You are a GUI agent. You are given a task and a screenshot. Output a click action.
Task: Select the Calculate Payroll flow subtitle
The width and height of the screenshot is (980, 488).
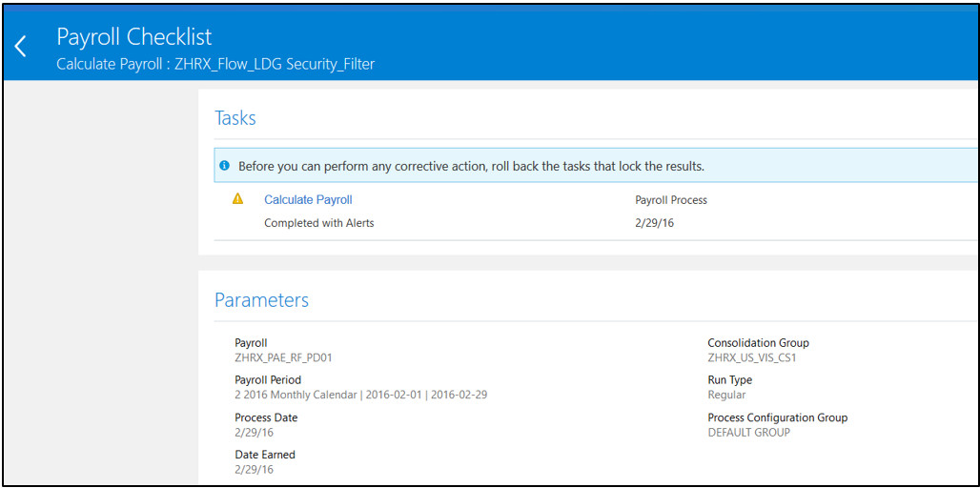[215, 65]
